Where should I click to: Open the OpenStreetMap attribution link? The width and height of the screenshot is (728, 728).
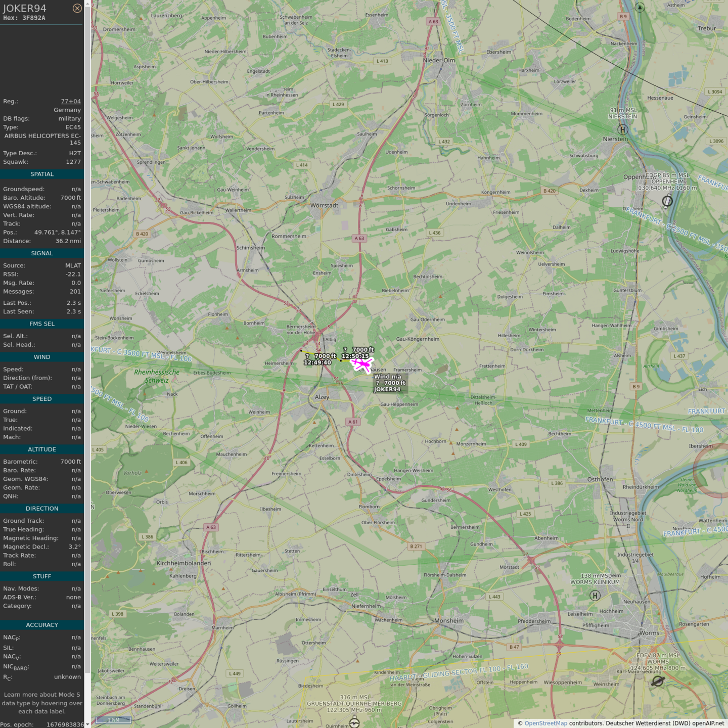point(545,723)
